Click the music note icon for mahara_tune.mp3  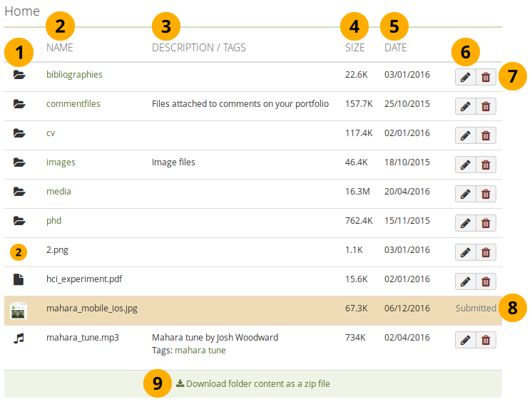click(x=19, y=338)
